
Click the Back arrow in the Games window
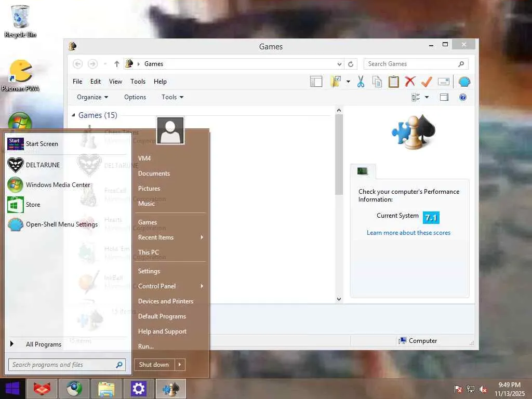(78, 64)
